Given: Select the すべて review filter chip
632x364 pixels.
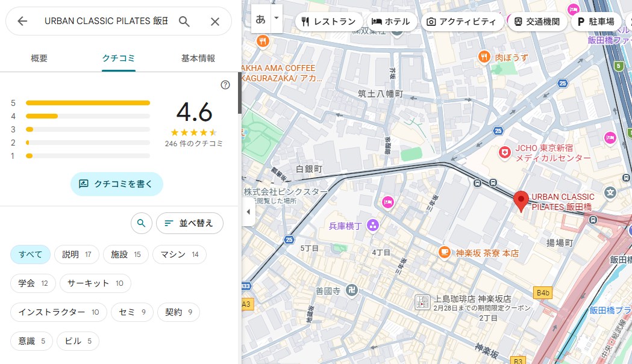Looking at the screenshot, I should [x=30, y=254].
